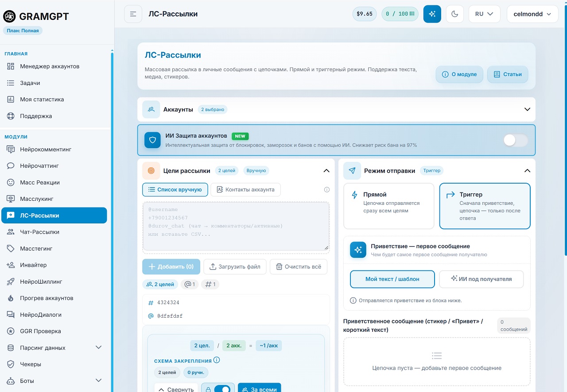Click Загрузить файл to upload targets
Viewport: 567px width, 392px height.
[x=235, y=267]
